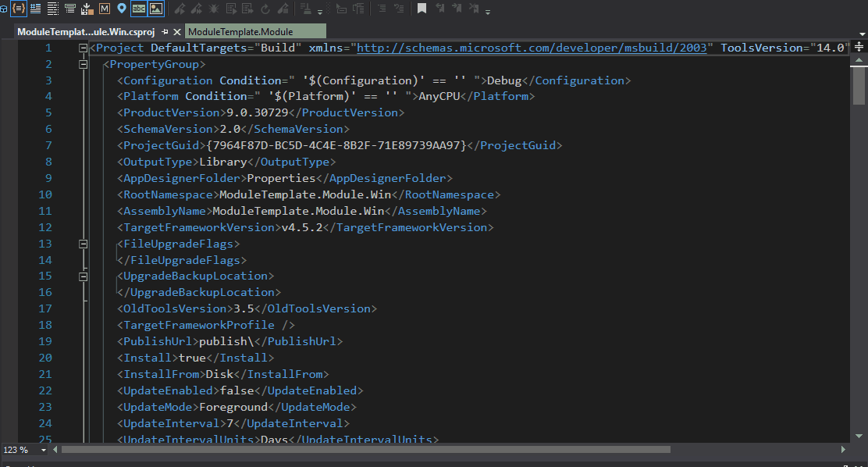Close the ModuleTemplat...ule.Win.csproj tab
Image resolution: width=868 pixels, height=467 pixels.
177,31
